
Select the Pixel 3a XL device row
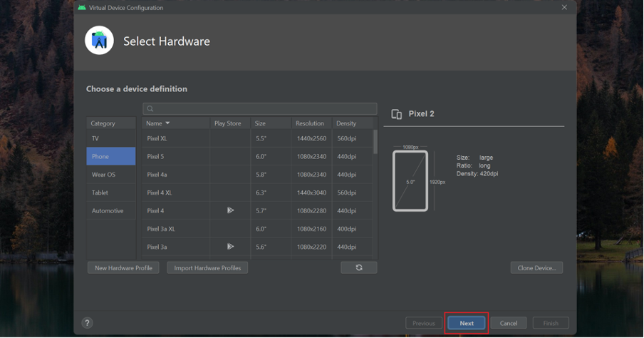pyautogui.click(x=257, y=229)
